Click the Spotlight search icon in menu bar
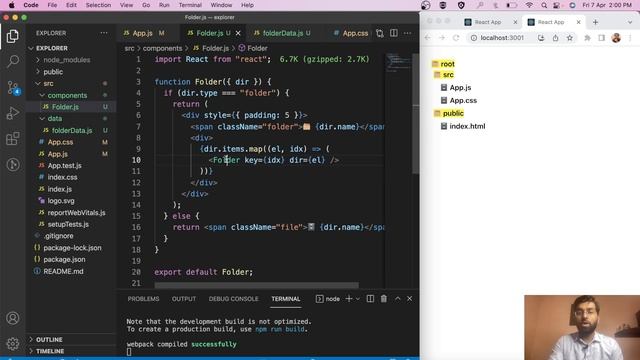 tap(544, 5)
